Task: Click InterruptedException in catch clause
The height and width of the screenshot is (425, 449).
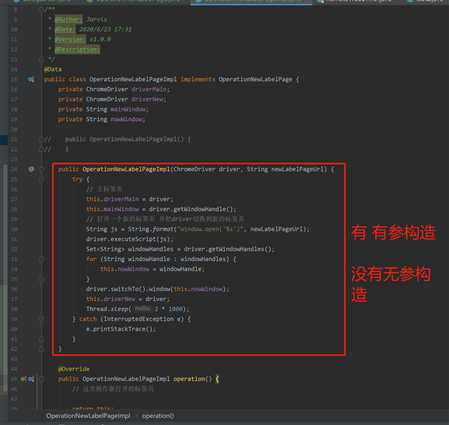Action: (139, 319)
